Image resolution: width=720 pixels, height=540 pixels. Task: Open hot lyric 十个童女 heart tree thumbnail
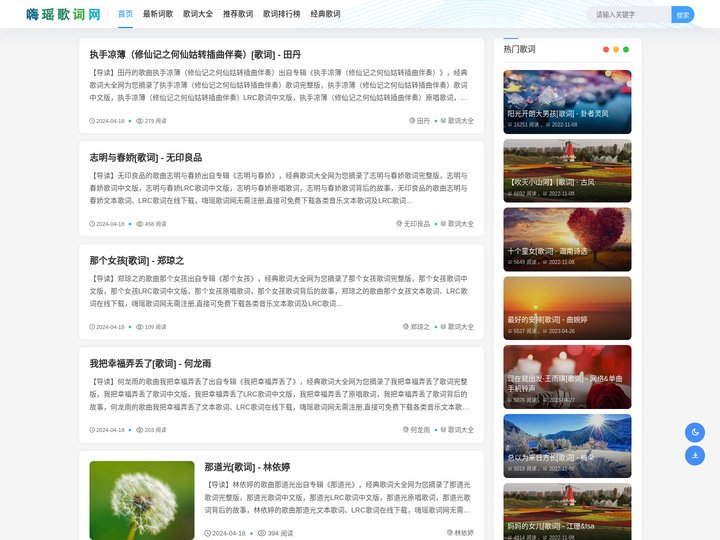(x=567, y=239)
